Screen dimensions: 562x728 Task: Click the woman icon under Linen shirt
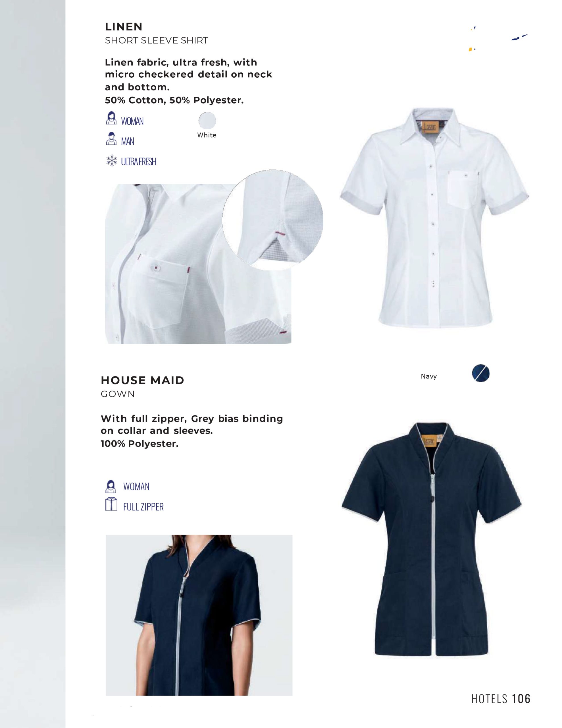(x=111, y=118)
